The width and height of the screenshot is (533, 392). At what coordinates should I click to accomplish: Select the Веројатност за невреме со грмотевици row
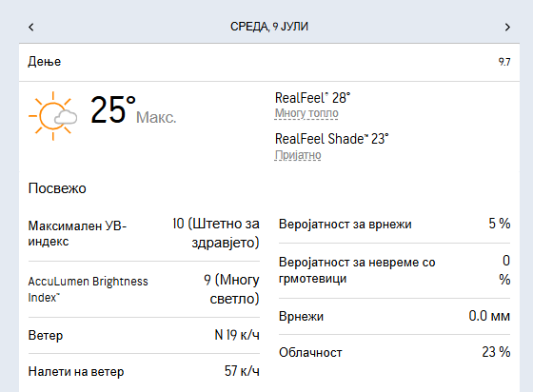(x=394, y=271)
